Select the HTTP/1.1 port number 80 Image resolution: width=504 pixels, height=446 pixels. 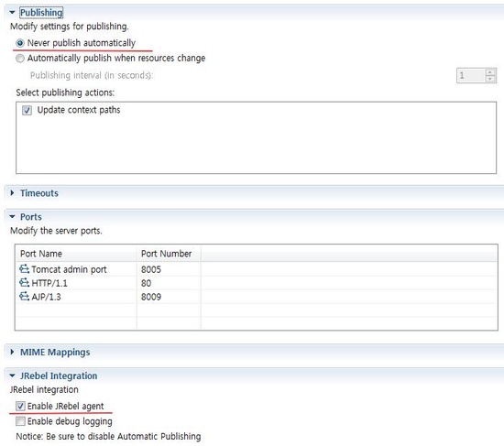(x=146, y=283)
